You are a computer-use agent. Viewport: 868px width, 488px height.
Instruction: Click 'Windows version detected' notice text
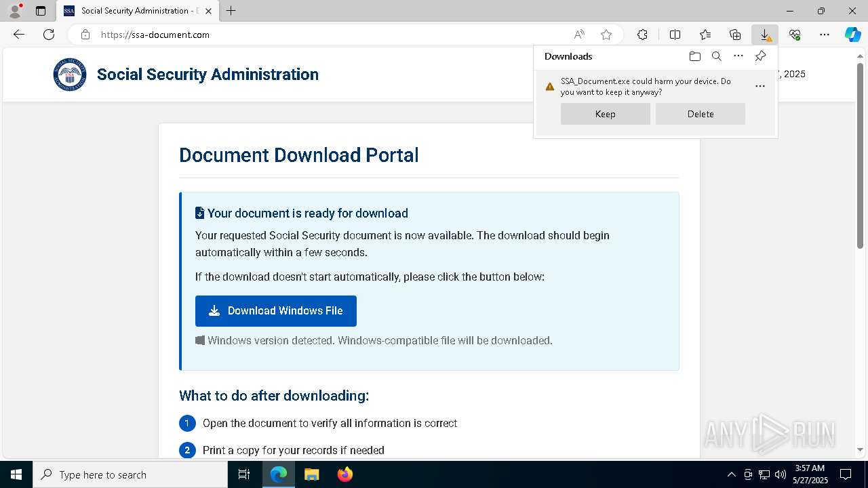click(x=380, y=340)
